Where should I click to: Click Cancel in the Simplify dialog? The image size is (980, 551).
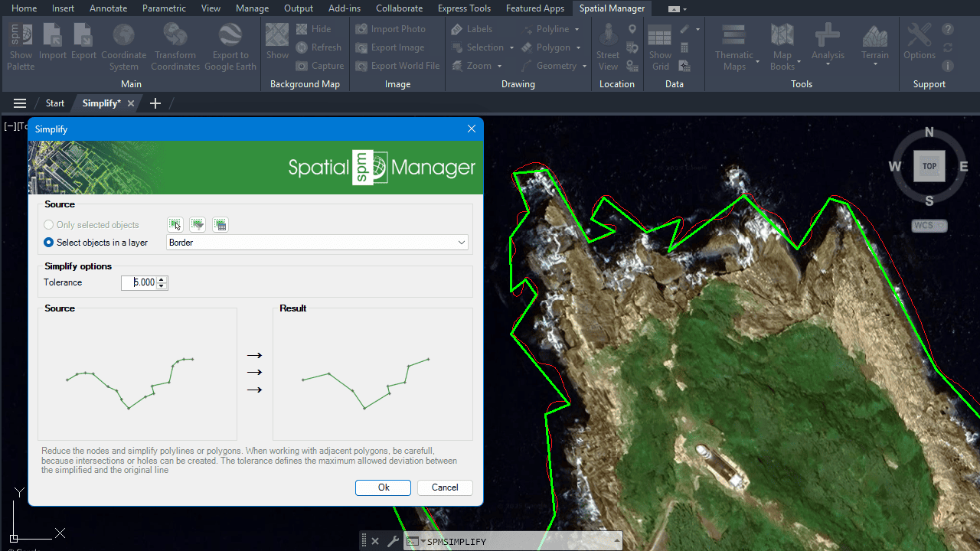(x=445, y=487)
